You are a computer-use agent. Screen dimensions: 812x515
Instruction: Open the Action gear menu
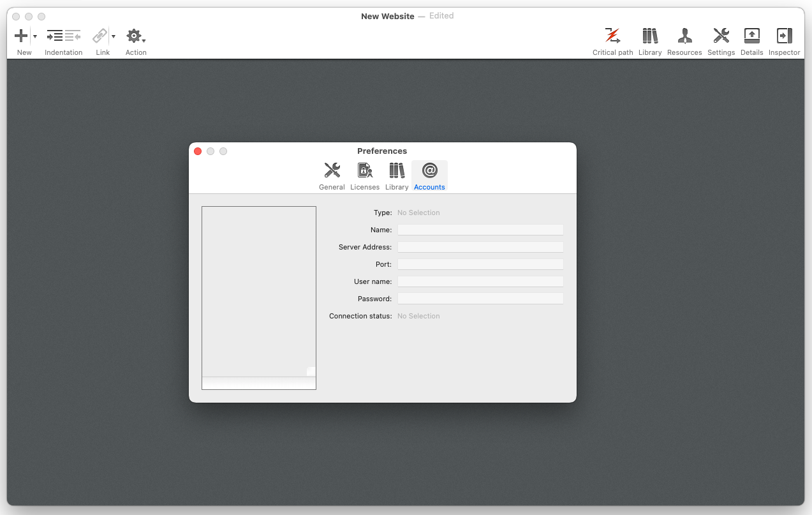pyautogui.click(x=135, y=36)
